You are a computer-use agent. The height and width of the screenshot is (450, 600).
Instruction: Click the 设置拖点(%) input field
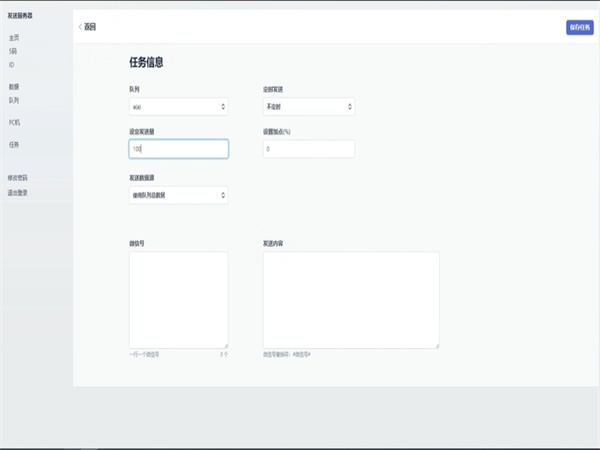pos(308,148)
